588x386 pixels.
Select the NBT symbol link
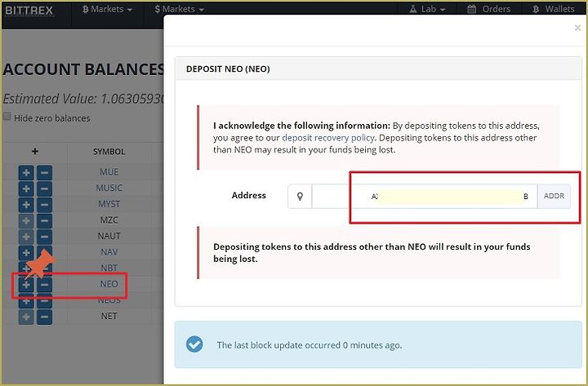tap(109, 268)
